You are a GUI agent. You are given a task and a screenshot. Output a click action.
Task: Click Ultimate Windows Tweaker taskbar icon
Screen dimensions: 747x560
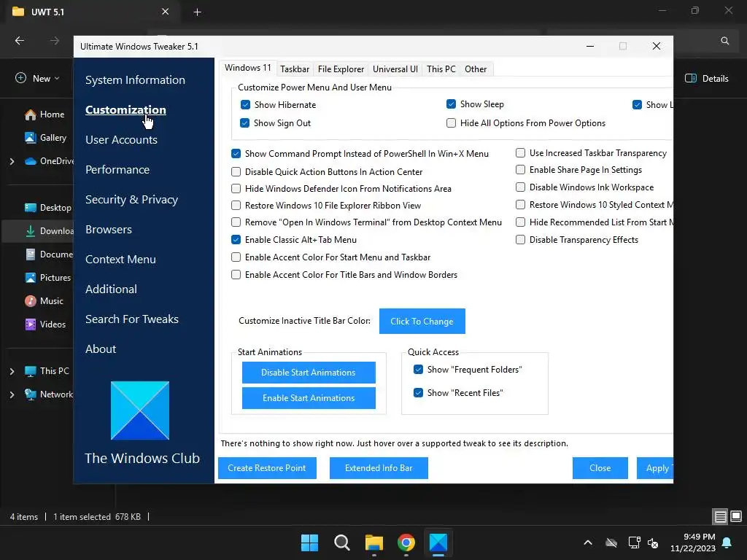[438, 542]
